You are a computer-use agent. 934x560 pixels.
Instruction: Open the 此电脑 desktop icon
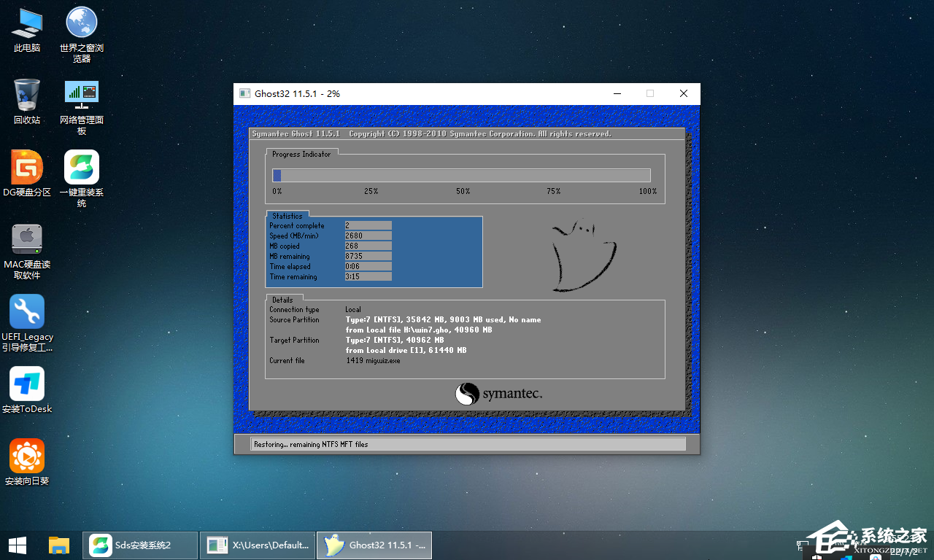(x=27, y=30)
